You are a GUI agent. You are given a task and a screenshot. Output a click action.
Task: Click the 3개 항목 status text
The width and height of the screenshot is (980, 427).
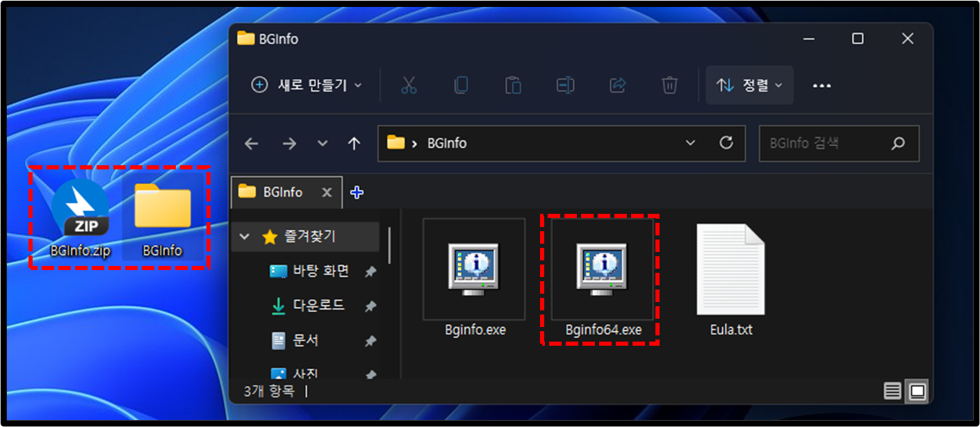(269, 392)
